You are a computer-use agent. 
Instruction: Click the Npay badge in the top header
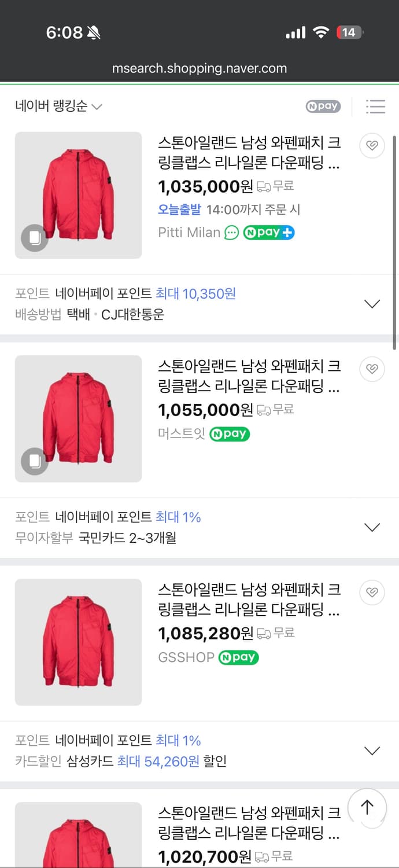click(x=323, y=106)
